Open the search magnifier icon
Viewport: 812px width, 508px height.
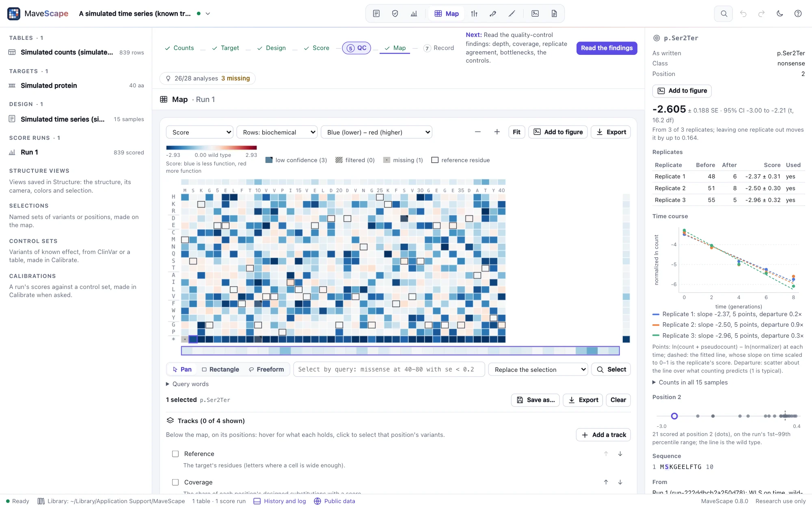(723, 13)
